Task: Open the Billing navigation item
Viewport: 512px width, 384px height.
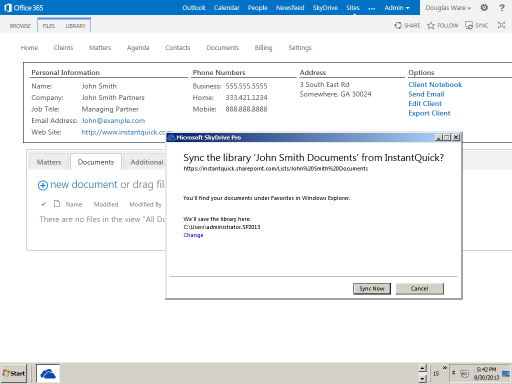Action: [x=263, y=48]
